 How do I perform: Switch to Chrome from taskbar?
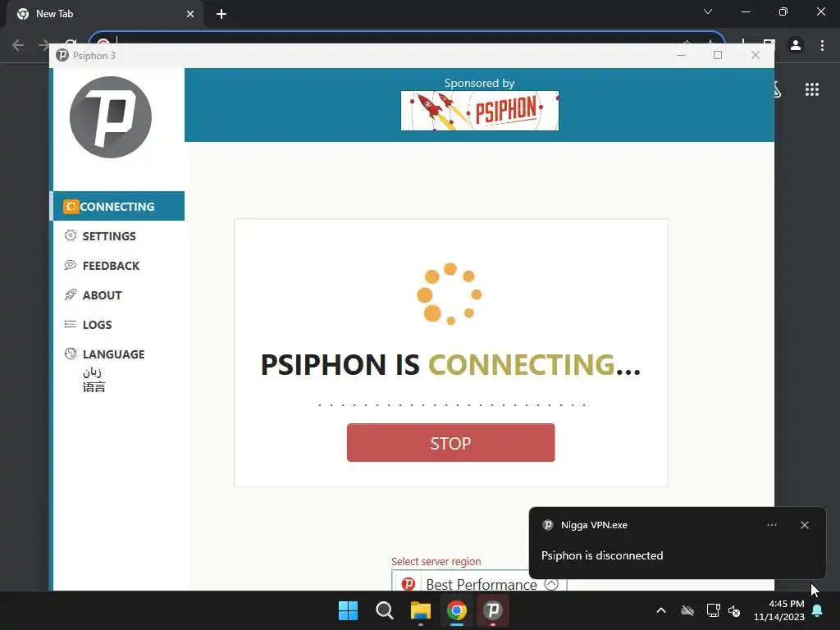click(456, 610)
